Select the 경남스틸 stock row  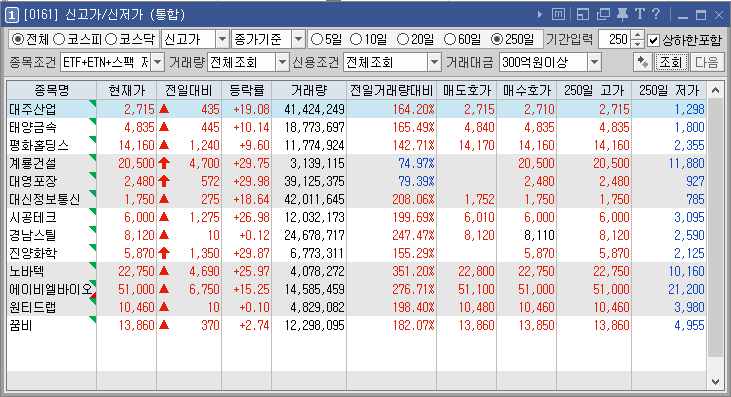pos(356,235)
